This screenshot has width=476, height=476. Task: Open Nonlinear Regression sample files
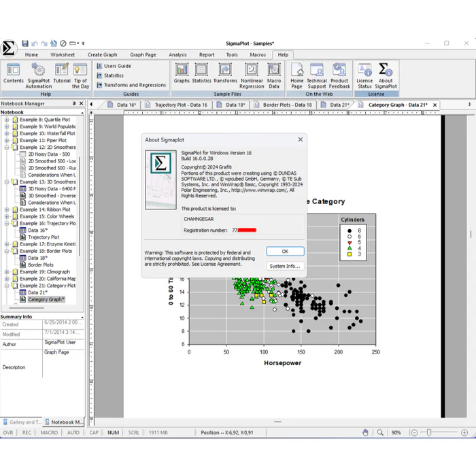click(252, 73)
